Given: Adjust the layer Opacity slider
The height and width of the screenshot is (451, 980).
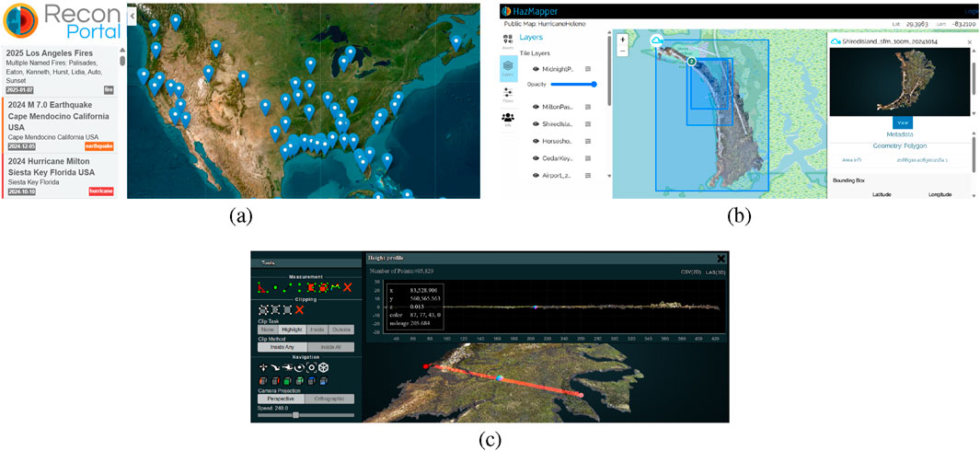Looking at the screenshot, I should tap(572, 84).
